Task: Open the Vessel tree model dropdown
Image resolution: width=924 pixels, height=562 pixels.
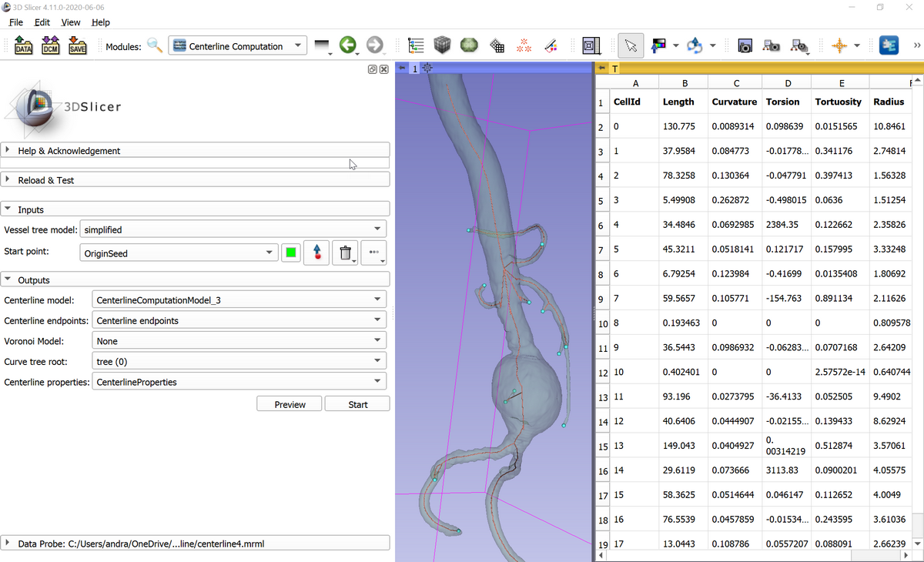Action: coord(233,229)
